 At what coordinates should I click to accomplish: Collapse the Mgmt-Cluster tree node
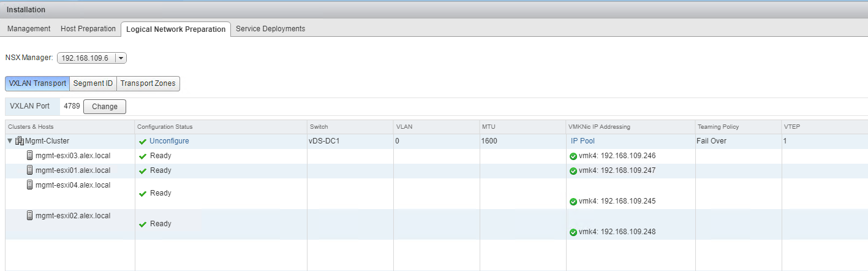pos(10,141)
